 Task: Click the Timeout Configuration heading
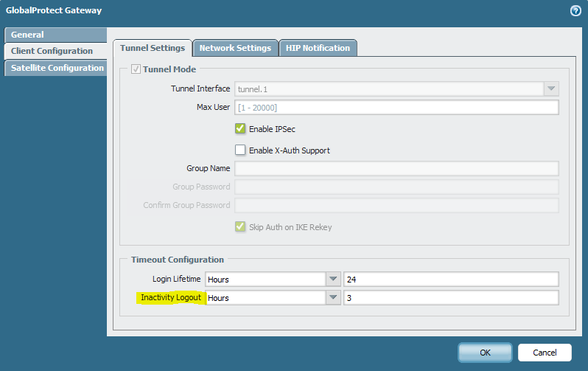tap(178, 260)
